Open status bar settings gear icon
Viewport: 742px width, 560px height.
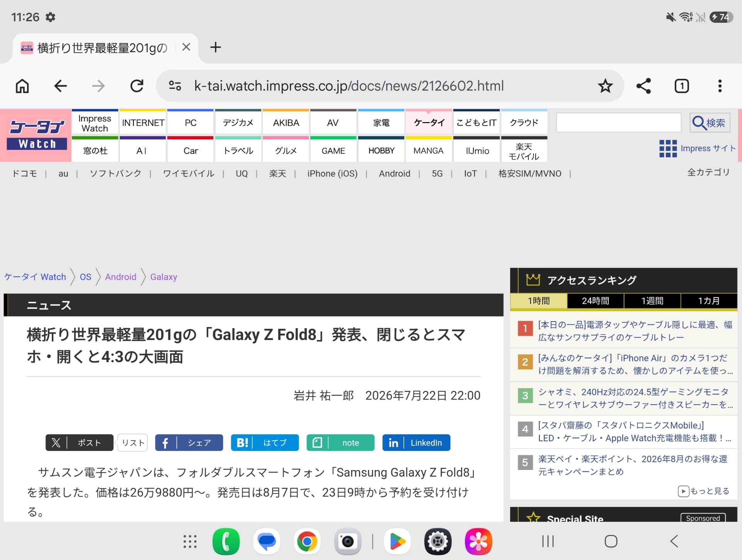pyautogui.click(x=50, y=17)
